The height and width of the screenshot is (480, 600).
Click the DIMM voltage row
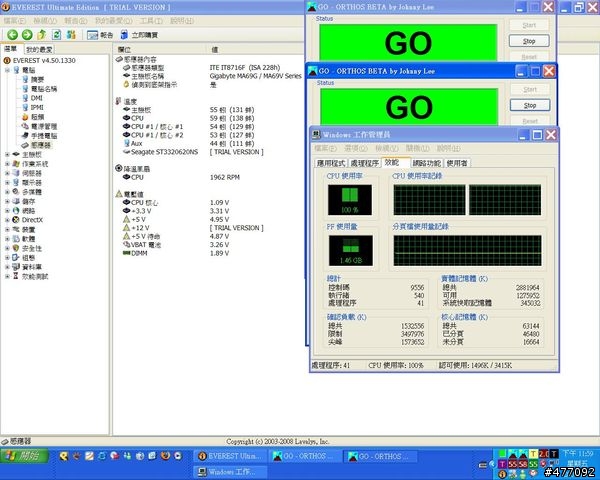coord(176,253)
